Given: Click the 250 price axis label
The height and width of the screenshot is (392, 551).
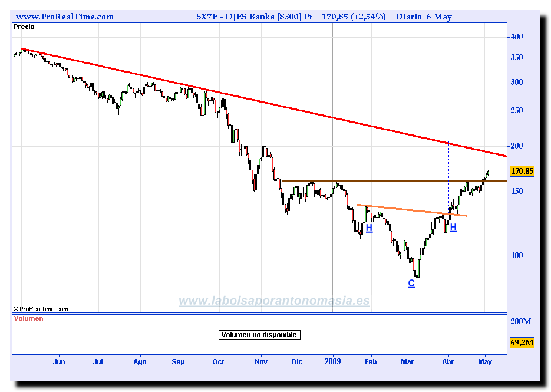Looking at the screenshot, I should (x=517, y=111).
